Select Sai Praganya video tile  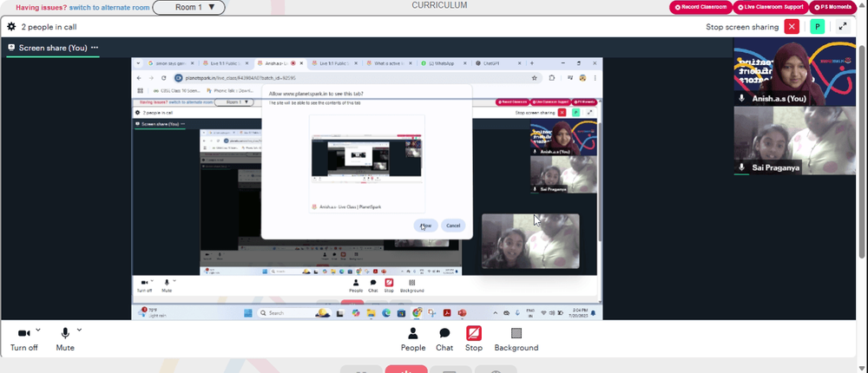coord(795,141)
